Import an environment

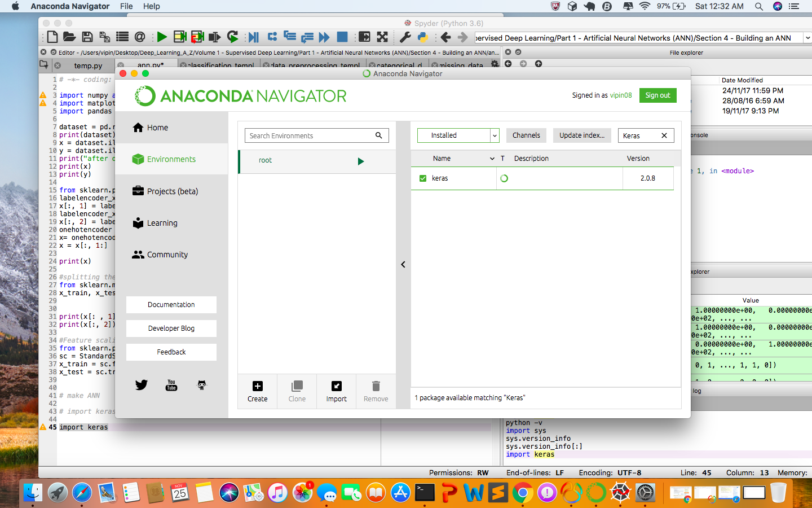pyautogui.click(x=337, y=391)
